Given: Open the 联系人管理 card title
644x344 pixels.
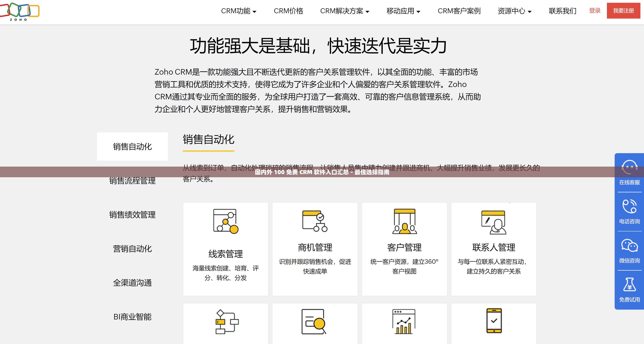Looking at the screenshot, I should pos(493,247).
